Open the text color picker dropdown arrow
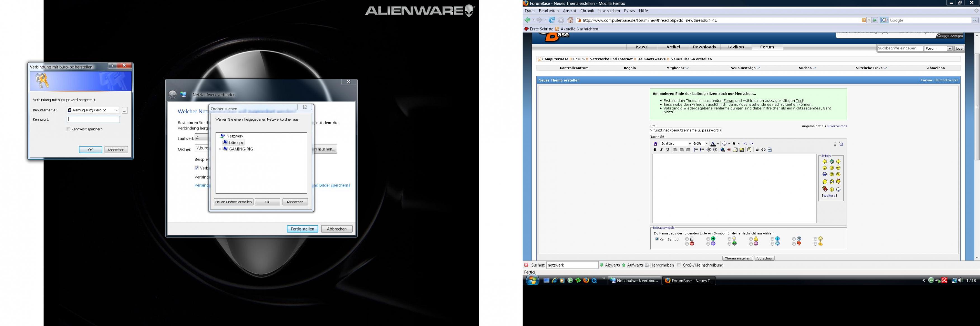Screen dimensions: 980x326 tap(718, 144)
